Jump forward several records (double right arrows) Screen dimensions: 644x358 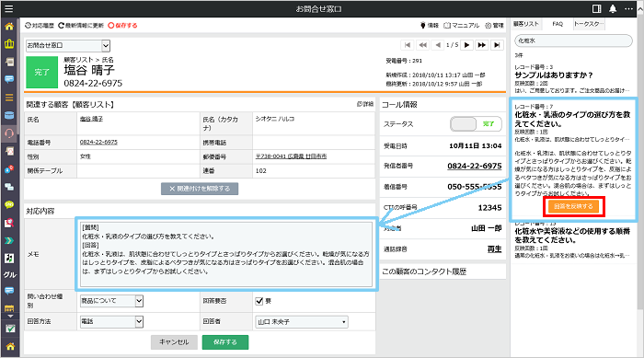click(x=482, y=45)
